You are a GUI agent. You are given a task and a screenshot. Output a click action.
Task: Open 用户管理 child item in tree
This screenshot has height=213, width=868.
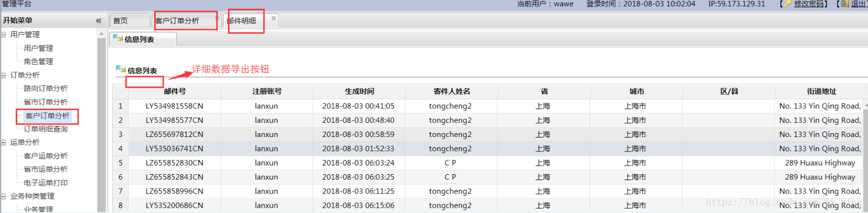click(x=38, y=48)
